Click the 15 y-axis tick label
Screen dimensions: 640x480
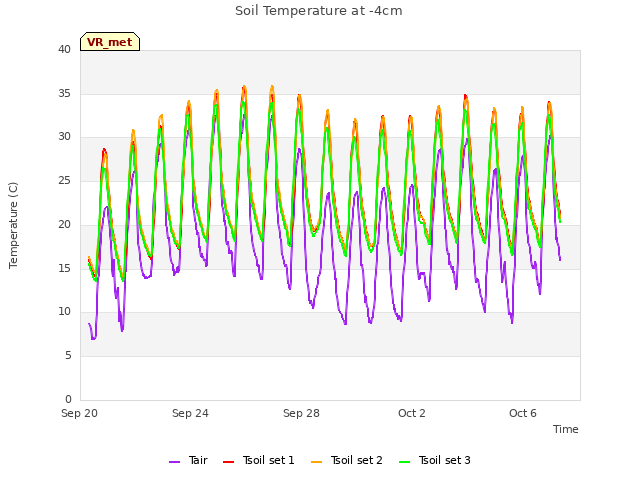point(64,268)
